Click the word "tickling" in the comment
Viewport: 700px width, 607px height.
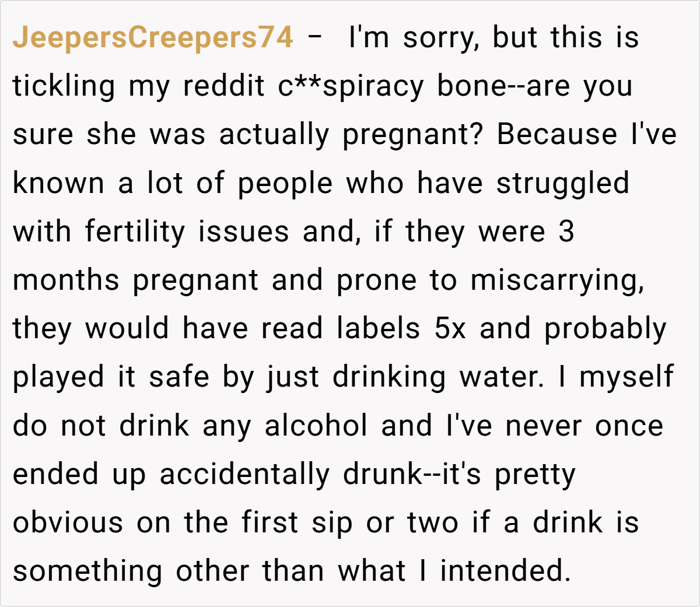pyautogui.click(x=64, y=86)
